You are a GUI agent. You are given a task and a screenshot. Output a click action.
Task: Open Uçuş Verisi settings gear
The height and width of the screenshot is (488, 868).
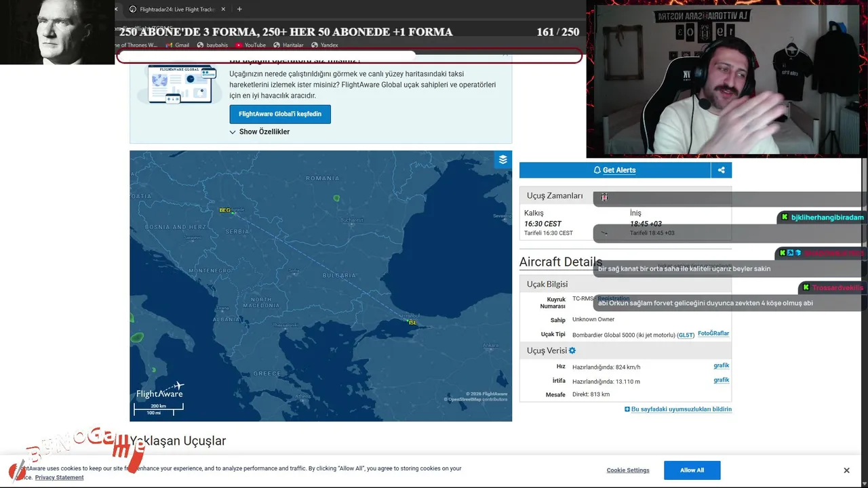pyautogui.click(x=572, y=350)
